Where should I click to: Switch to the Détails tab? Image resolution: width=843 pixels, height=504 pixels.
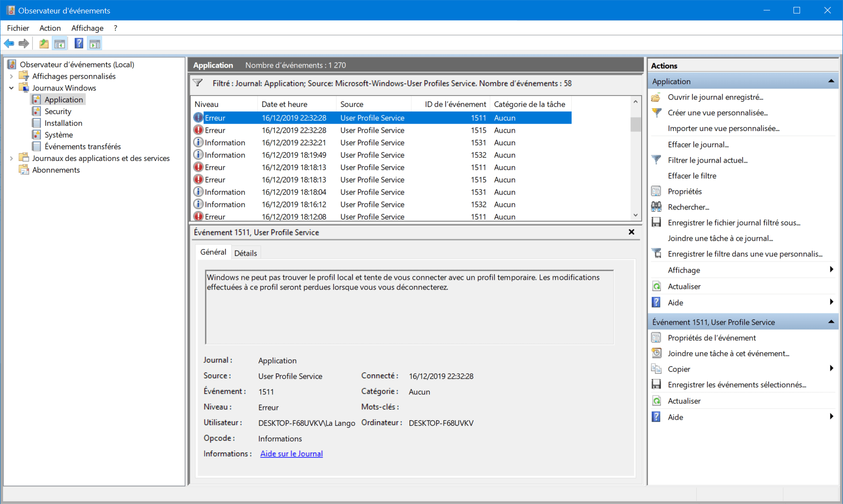pos(246,253)
